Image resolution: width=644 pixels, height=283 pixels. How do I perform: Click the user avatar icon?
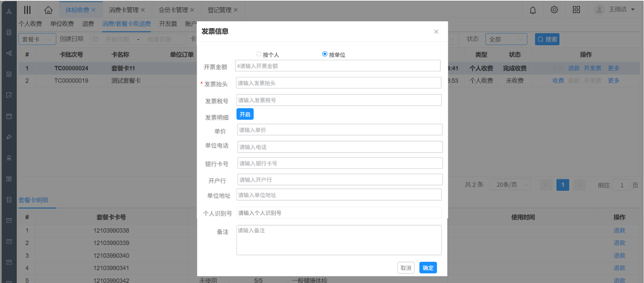coord(599,10)
